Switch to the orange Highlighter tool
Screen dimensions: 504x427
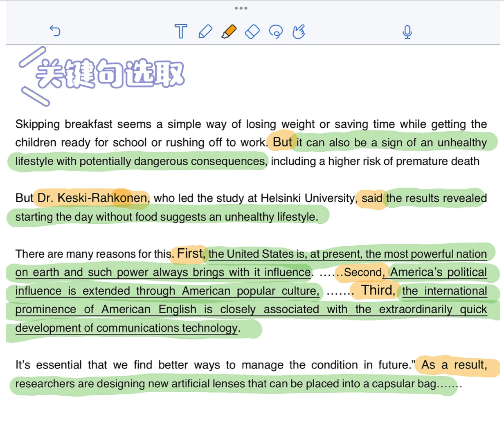coord(229,31)
